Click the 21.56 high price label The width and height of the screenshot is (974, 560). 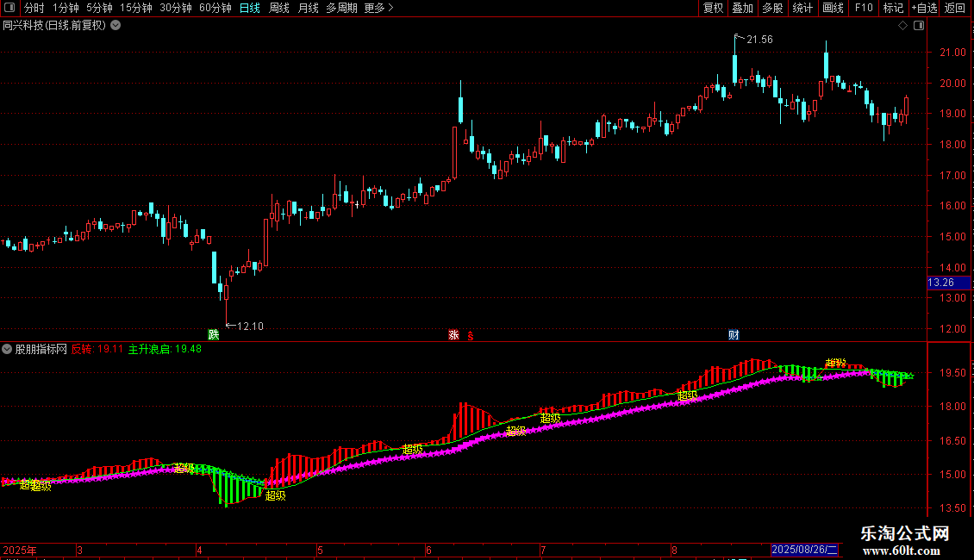(759, 39)
